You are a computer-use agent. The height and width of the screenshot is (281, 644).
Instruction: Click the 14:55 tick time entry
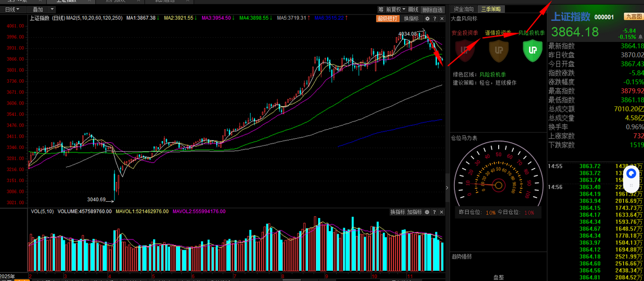(x=556, y=166)
